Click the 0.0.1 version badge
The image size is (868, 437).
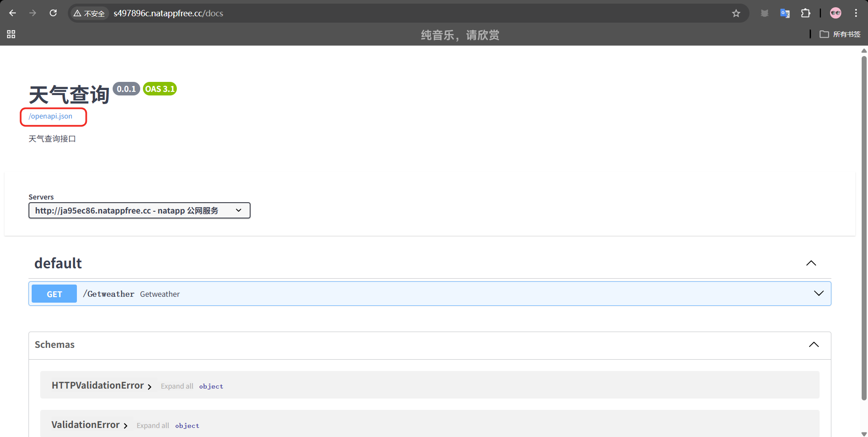[x=126, y=89]
